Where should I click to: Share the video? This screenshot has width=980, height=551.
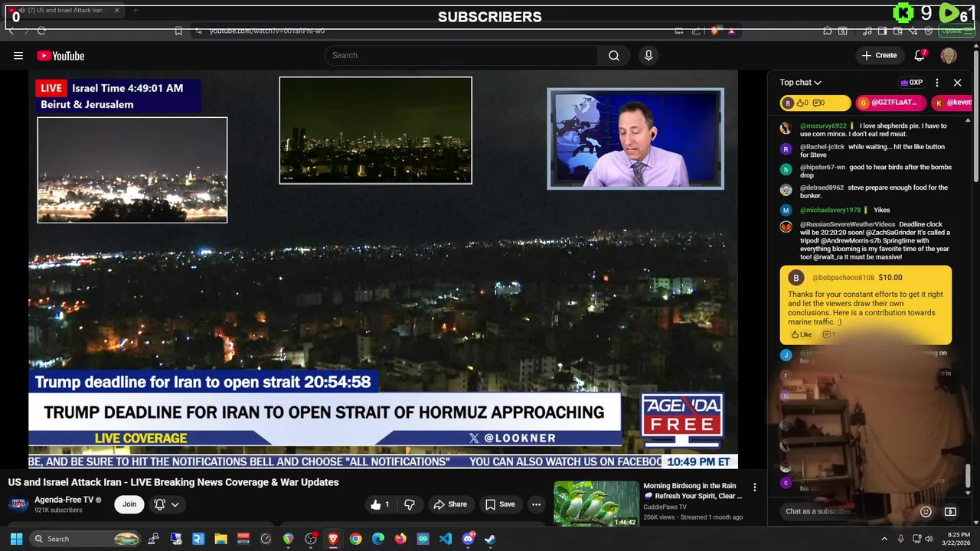pos(450,504)
